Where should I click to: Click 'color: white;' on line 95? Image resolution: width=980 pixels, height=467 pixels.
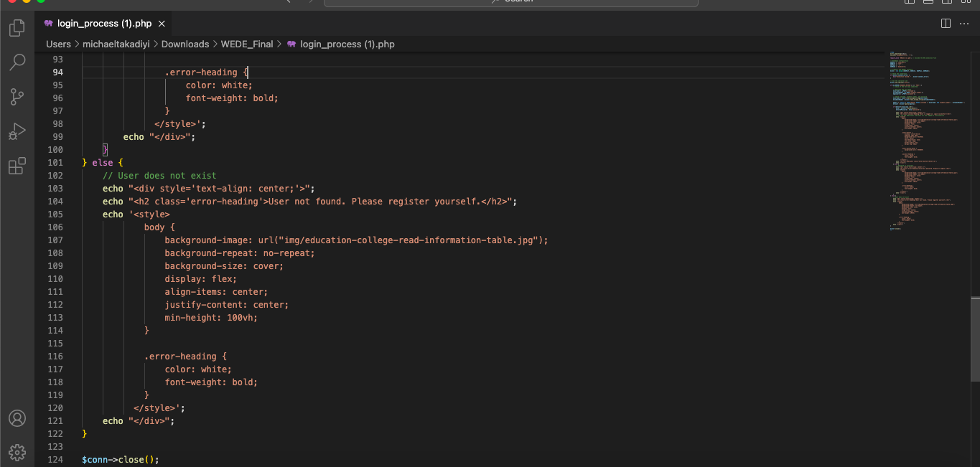click(219, 85)
